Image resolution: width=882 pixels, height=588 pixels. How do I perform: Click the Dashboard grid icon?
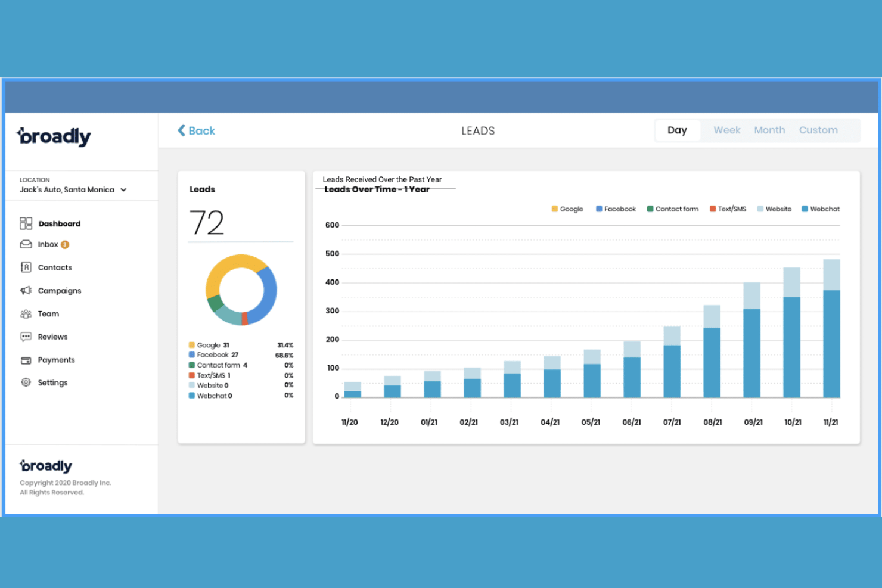(26, 223)
